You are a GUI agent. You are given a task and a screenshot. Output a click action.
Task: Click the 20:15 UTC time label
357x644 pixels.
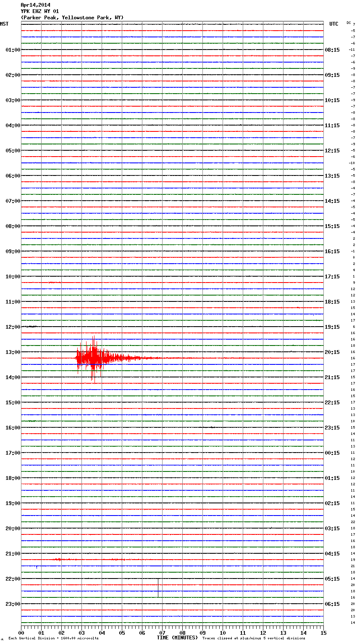pos(332,352)
